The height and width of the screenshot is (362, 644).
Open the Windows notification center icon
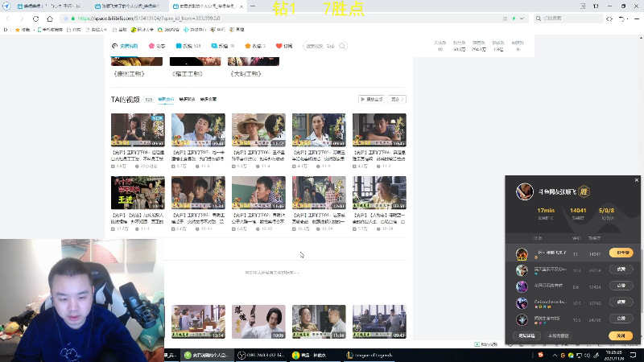coord(634,355)
